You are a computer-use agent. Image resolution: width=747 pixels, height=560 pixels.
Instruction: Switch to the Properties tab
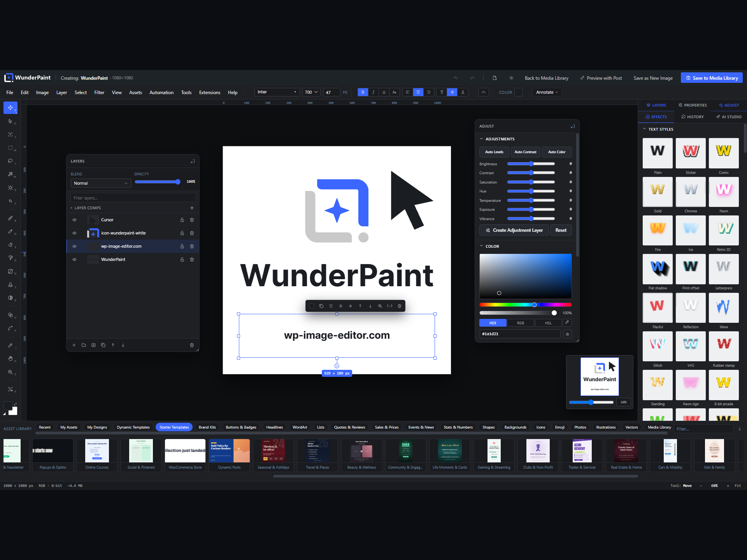pos(693,105)
